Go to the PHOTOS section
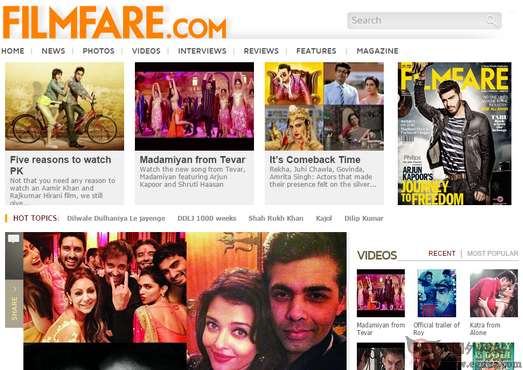Image resolution: width=523 pixels, height=370 pixels. coord(98,51)
